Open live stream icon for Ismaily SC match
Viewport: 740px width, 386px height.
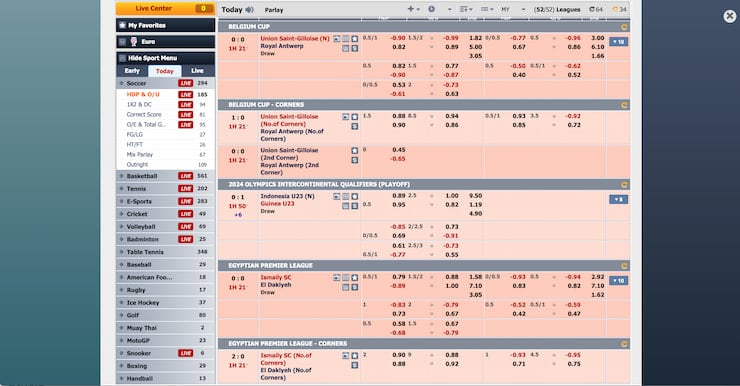tap(336, 277)
